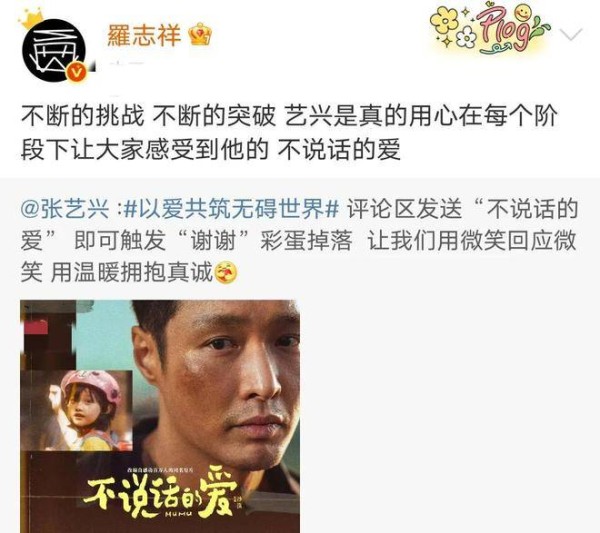This screenshot has height=533, width=600.
Task: Open the @张艺兴 mention link
Action: pos(65,209)
